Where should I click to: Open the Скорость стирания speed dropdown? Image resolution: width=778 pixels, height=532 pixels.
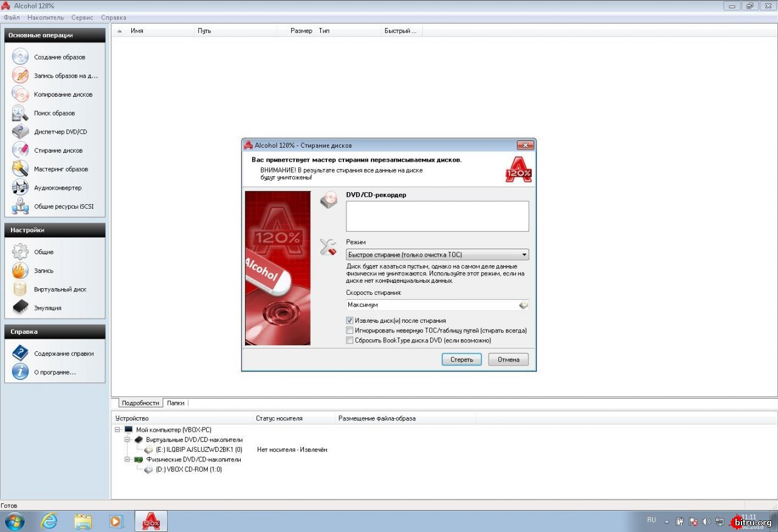tap(438, 305)
